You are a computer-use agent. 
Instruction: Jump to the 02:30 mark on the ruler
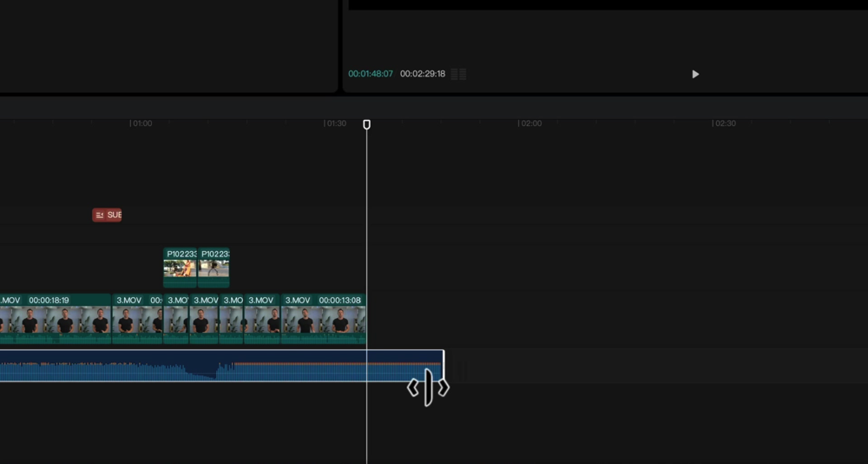tap(724, 123)
